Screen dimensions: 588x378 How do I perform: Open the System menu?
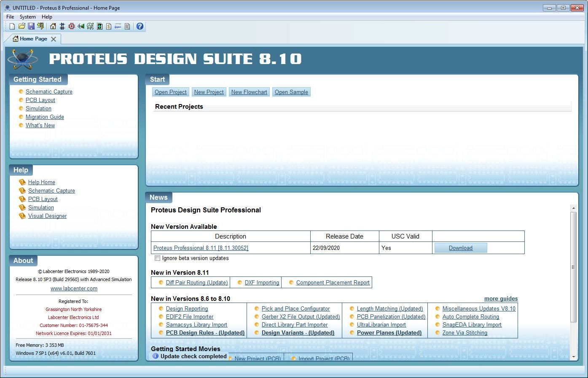pos(28,17)
